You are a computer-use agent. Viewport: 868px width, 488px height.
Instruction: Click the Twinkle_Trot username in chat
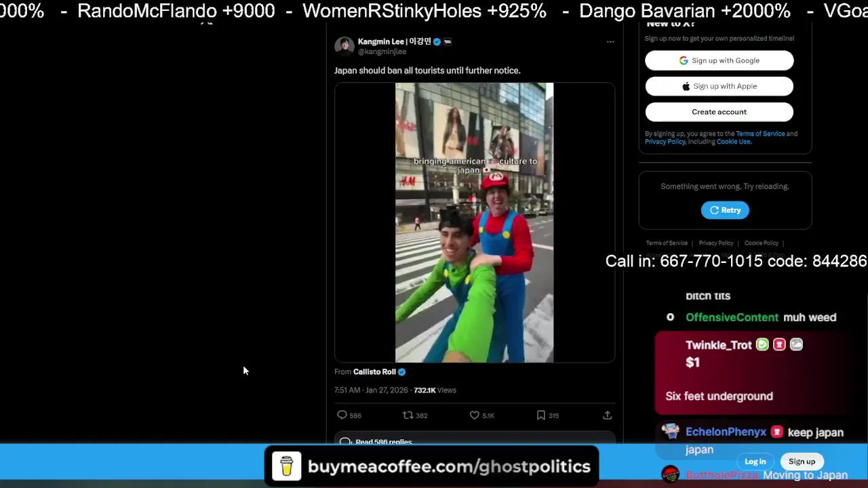click(719, 345)
